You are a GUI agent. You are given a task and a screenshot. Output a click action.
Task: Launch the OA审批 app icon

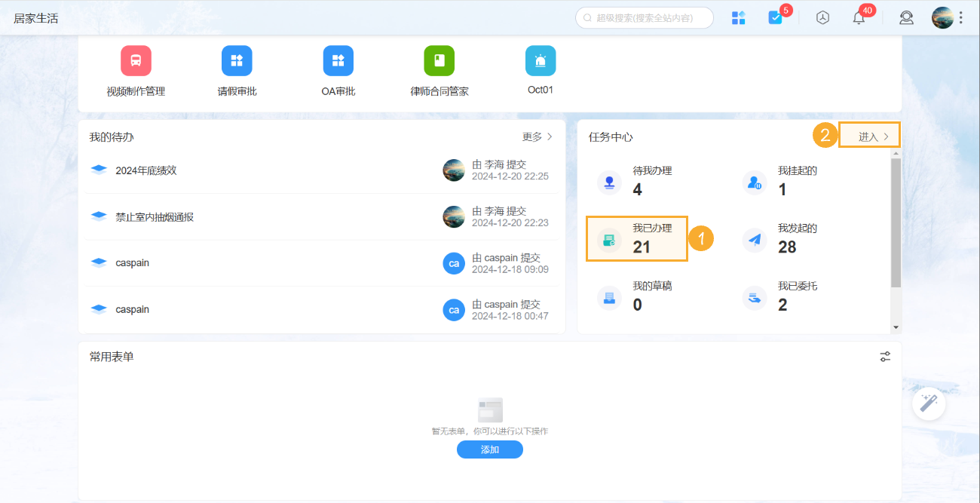338,61
